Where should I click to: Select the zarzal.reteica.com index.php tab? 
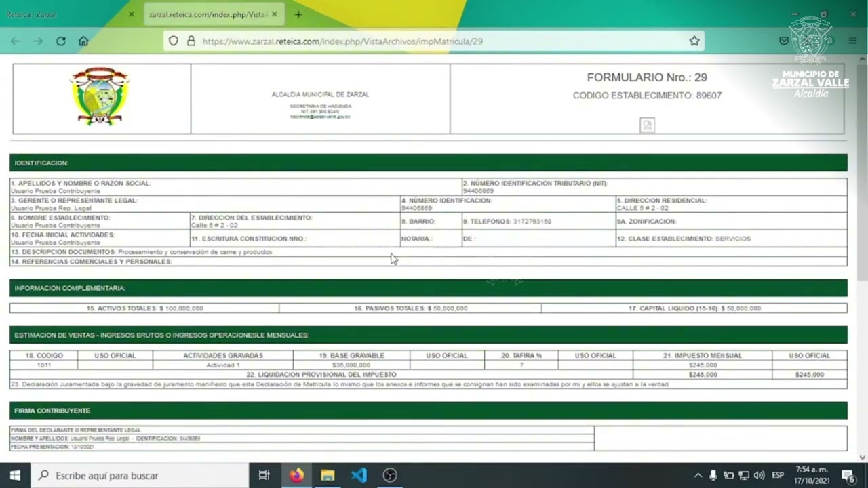214,14
